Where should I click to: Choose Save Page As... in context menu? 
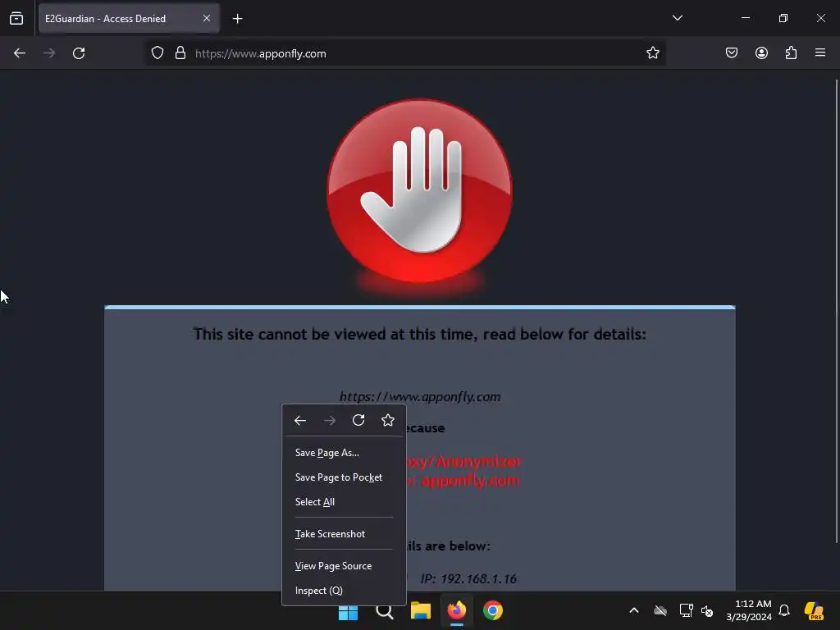point(344,453)
